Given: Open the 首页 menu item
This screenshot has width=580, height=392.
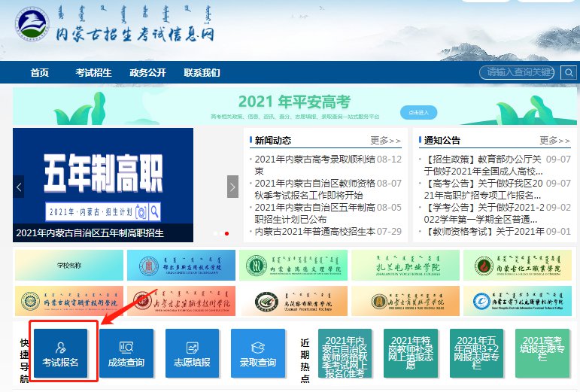Looking at the screenshot, I should 40,72.
